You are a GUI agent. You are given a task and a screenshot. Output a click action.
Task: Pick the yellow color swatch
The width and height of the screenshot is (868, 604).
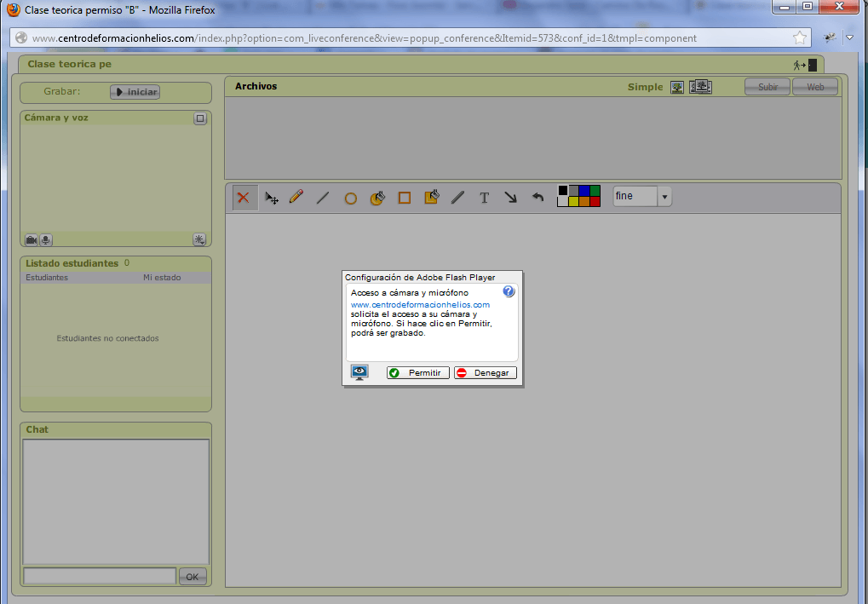(573, 201)
